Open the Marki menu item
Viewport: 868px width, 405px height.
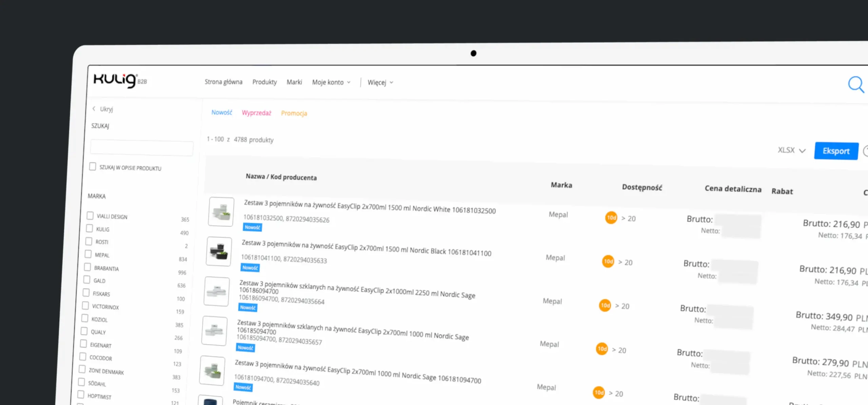click(294, 82)
